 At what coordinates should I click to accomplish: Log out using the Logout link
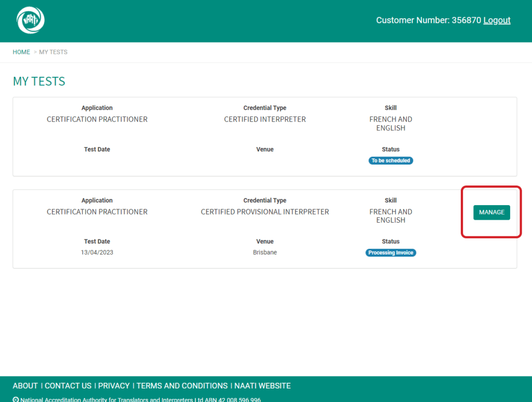click(x=497, y=20)
